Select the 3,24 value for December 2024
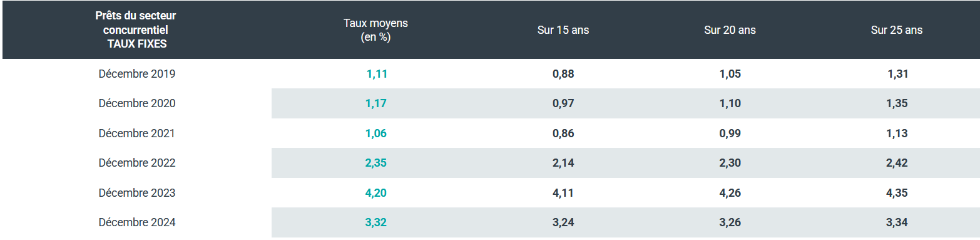 [x=563, y=222]
